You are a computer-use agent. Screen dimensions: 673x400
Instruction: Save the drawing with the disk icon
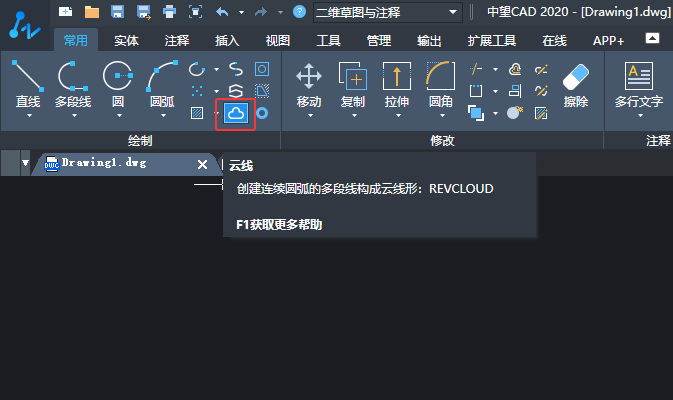click(x=117, y=12)
